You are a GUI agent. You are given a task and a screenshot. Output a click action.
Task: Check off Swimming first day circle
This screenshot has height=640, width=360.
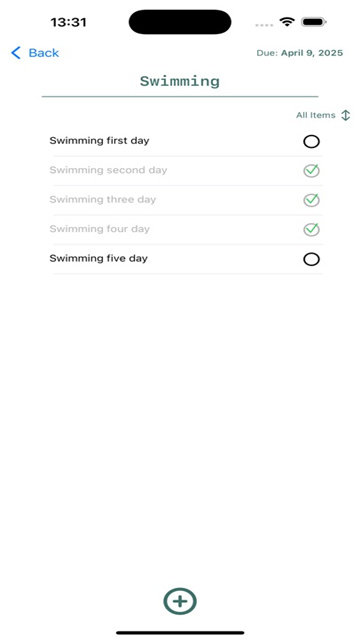[x=311, y=142]
